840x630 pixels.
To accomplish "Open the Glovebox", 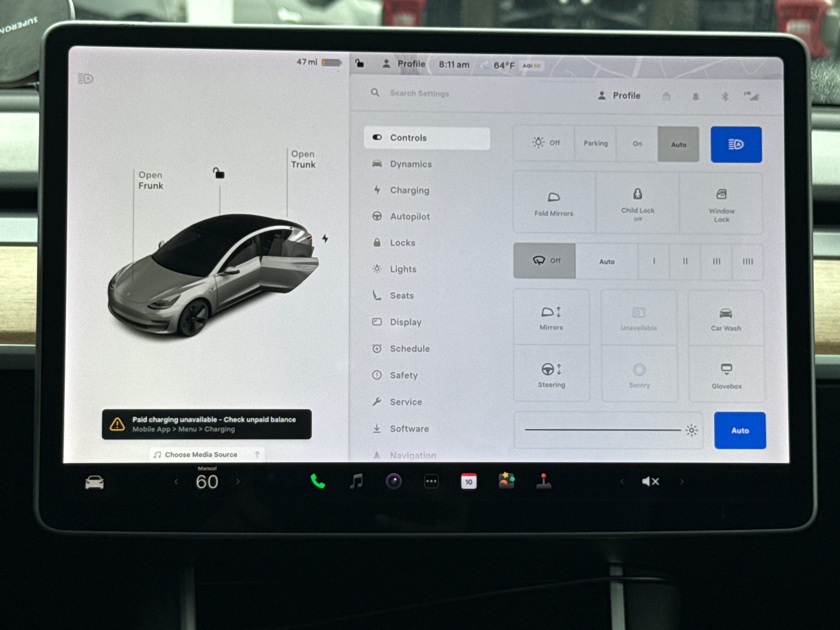I will pyautogui.click(x=726, y=375).
